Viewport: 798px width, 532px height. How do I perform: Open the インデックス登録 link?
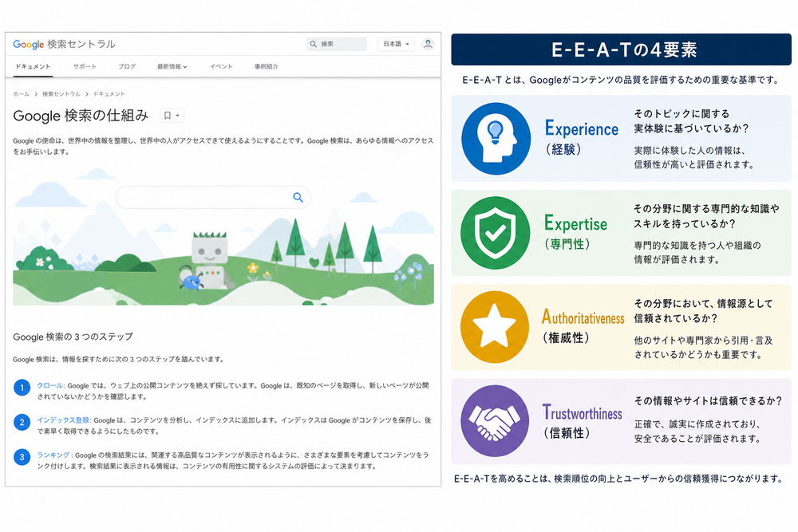click(x=64, y=420)
